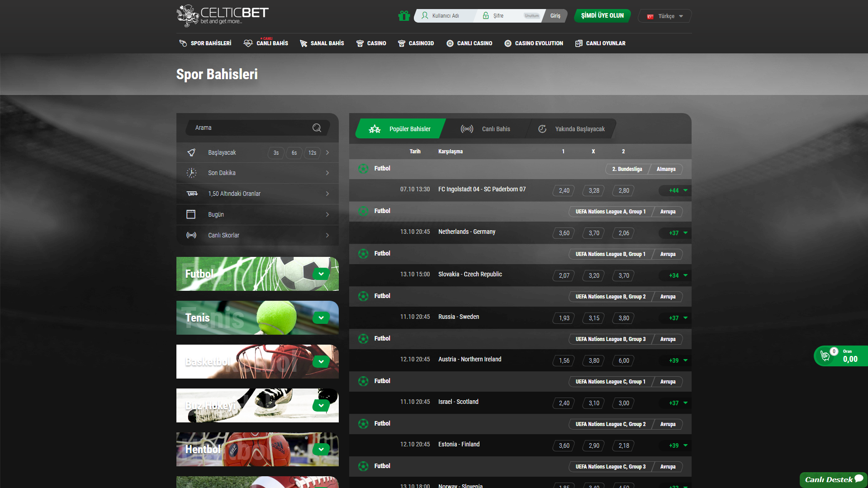The height and width of the screenshot is (488, 868).
Task: Click the Giriş login button
Action: click(x=555, y=16)
